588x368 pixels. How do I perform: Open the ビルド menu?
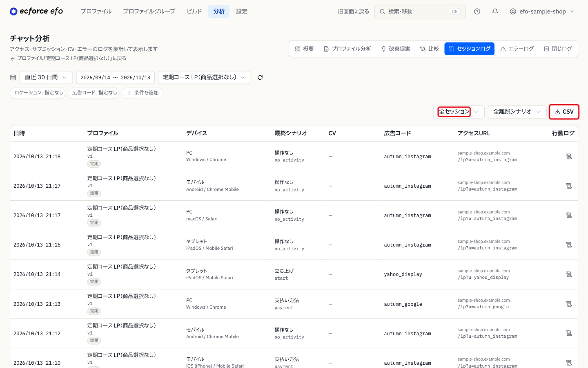coord(194,11)
